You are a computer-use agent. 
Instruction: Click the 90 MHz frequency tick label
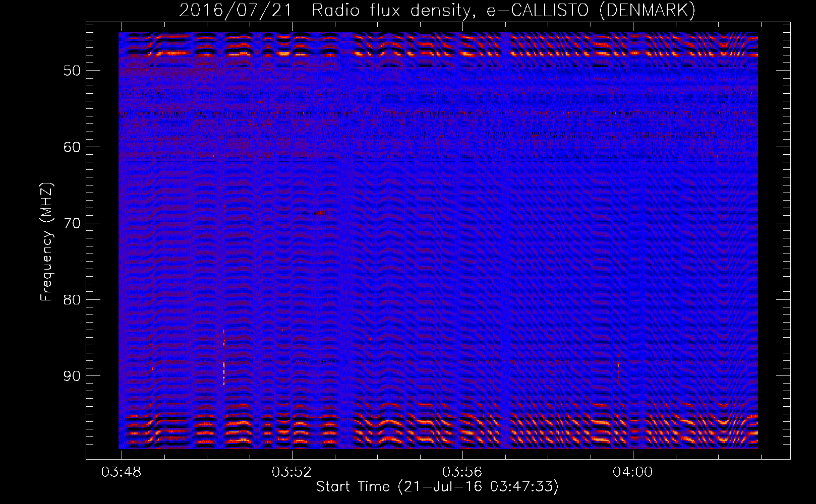72,376
